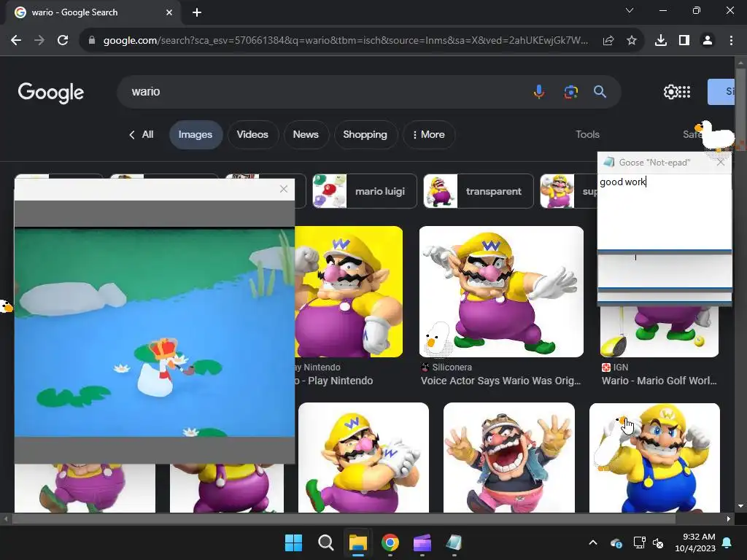Close the Goose Not-epad window

pyautogui.click(x=721, y=163)
